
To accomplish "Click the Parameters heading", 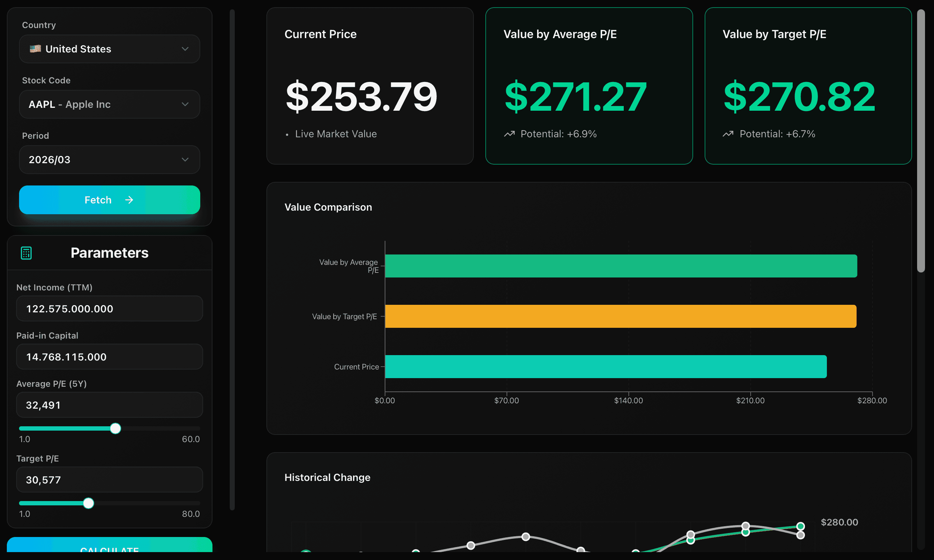I will (x=109, y=253).
